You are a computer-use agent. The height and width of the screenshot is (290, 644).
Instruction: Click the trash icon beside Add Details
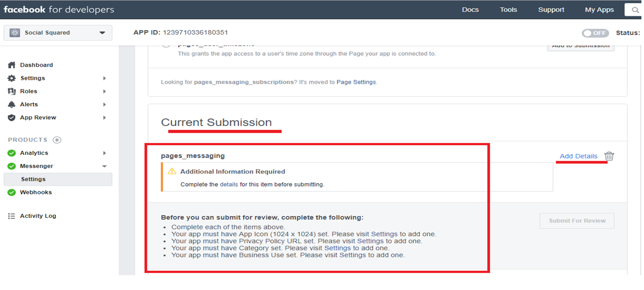(609, 156)
